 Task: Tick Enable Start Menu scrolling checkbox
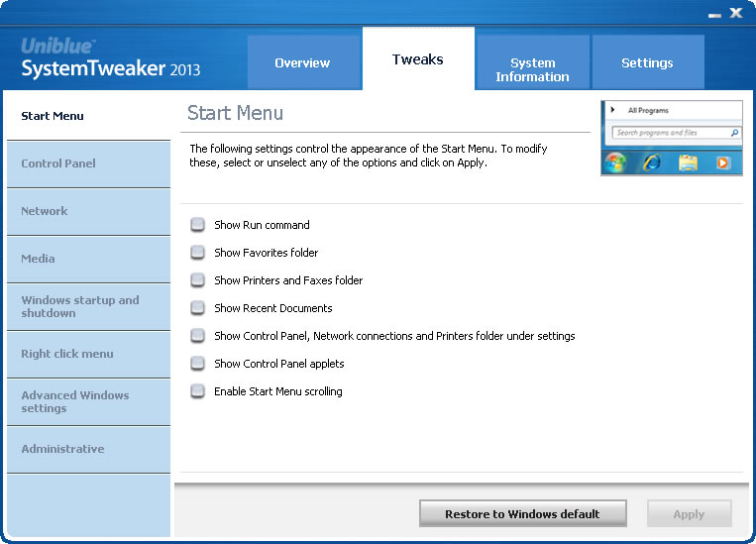tap(197, 391)
